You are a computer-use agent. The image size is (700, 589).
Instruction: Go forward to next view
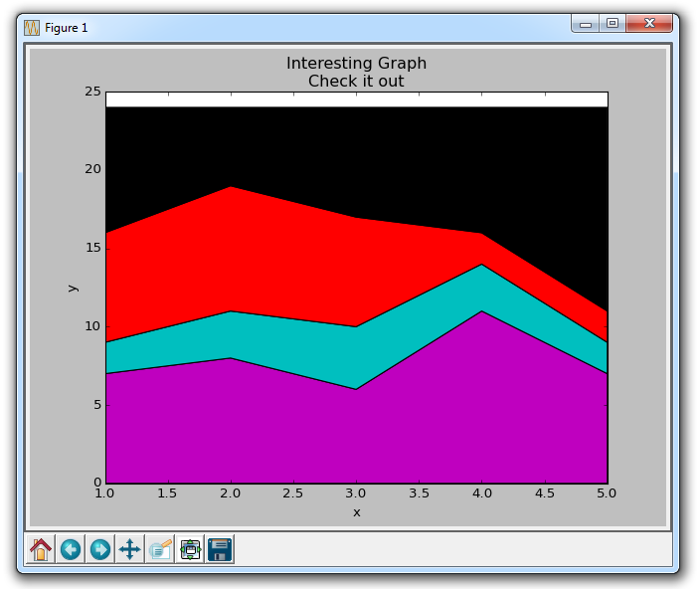point(100,548)
